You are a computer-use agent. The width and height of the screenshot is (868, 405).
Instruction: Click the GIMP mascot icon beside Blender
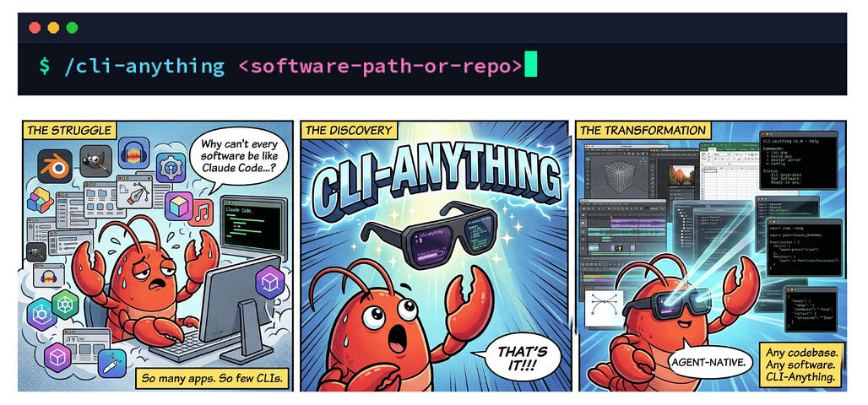pos(95,160)
